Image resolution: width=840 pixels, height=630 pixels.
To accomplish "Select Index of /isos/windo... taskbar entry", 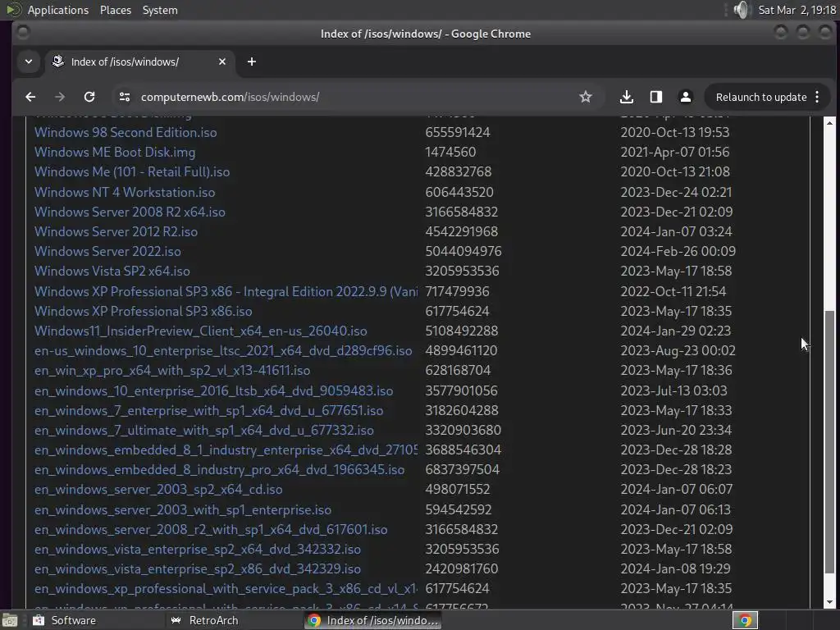I will click(x=373, y=620).
